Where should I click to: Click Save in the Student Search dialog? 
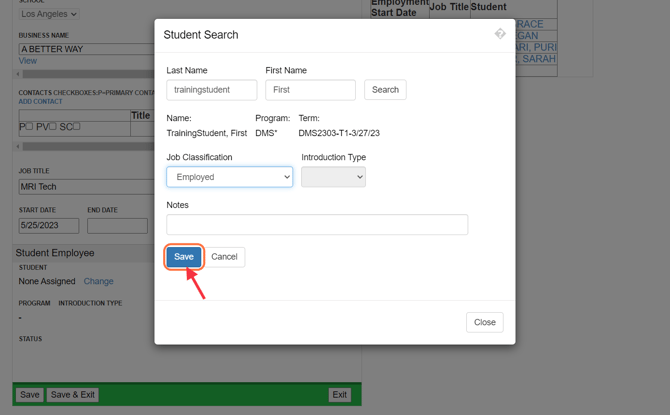click(x=184, y=257)
